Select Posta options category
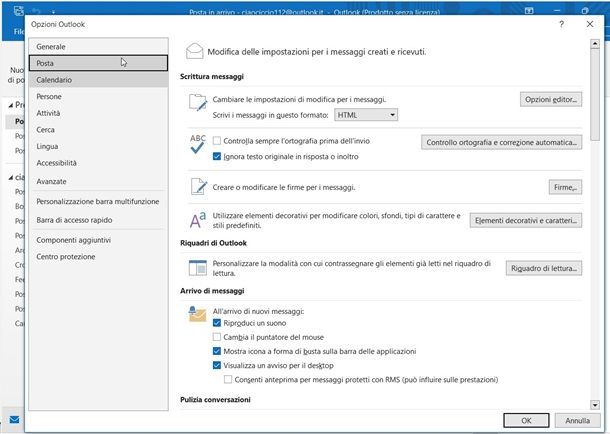The image size is (610, 434). click(98, 63)
